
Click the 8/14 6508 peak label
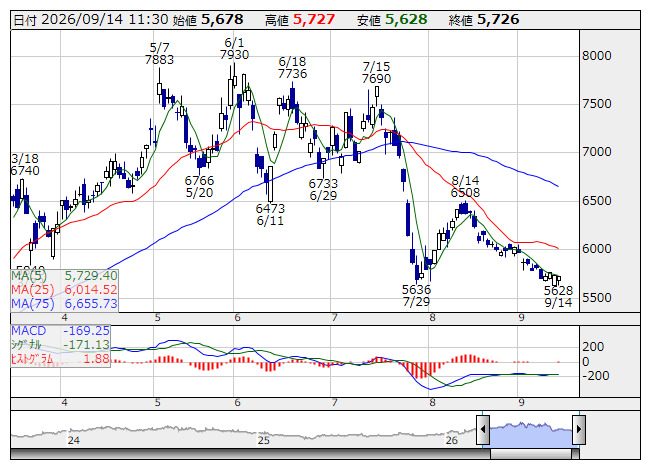pyautogui.click(x=465, y=187)
